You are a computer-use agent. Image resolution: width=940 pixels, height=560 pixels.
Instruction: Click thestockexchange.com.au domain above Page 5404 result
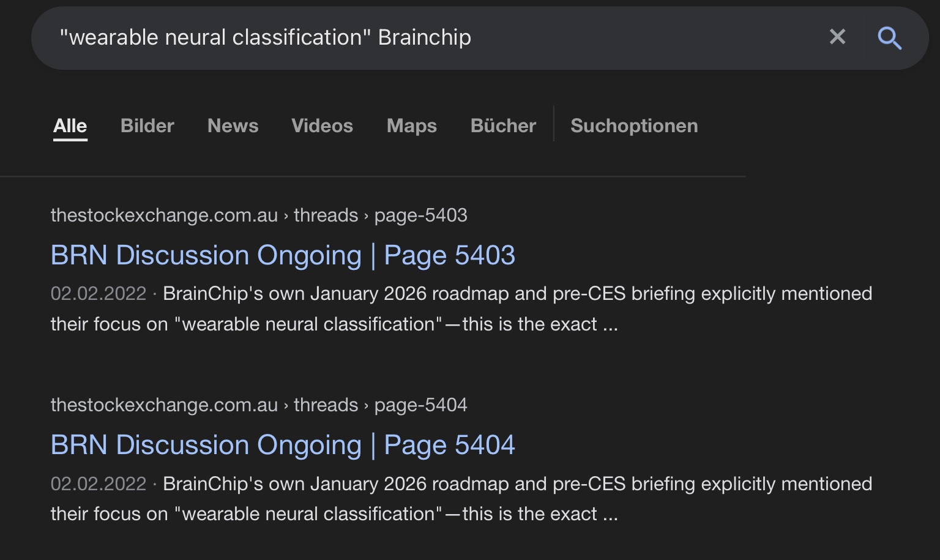coord(164,405)
